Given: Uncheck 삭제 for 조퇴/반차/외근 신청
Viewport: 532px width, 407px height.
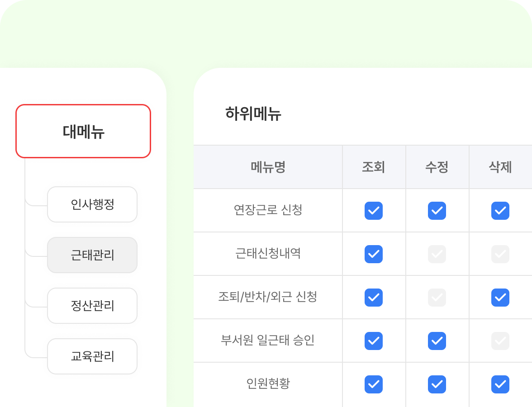Looking at the screenshot, I should pos(500,297).
